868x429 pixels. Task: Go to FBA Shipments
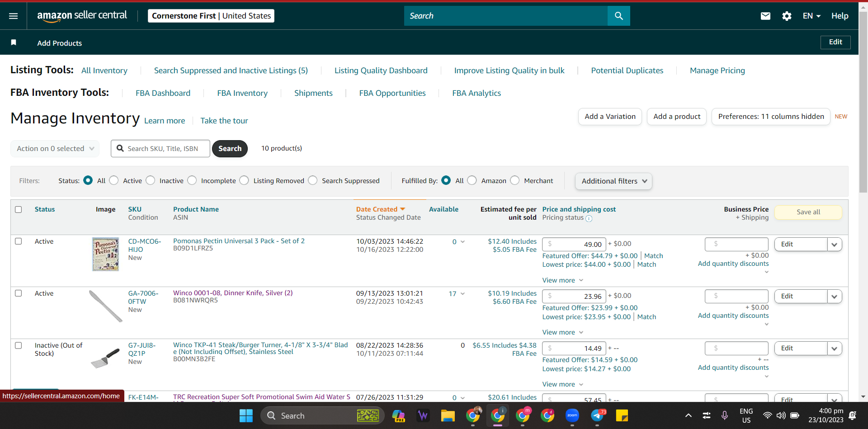(313, 93)
